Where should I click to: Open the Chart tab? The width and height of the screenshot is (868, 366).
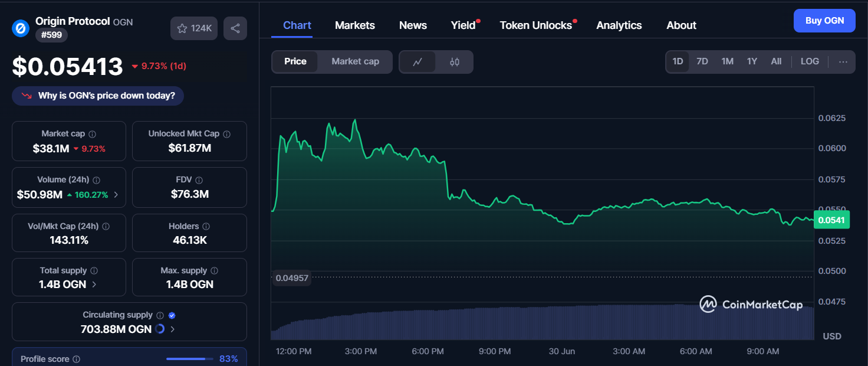pyautogui.click(x=297, y=25)
